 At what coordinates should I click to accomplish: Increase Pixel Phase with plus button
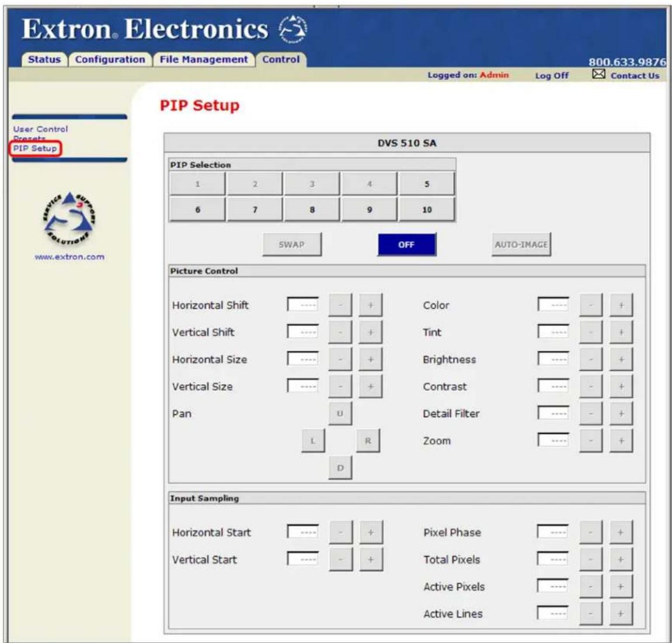(621, 532)
